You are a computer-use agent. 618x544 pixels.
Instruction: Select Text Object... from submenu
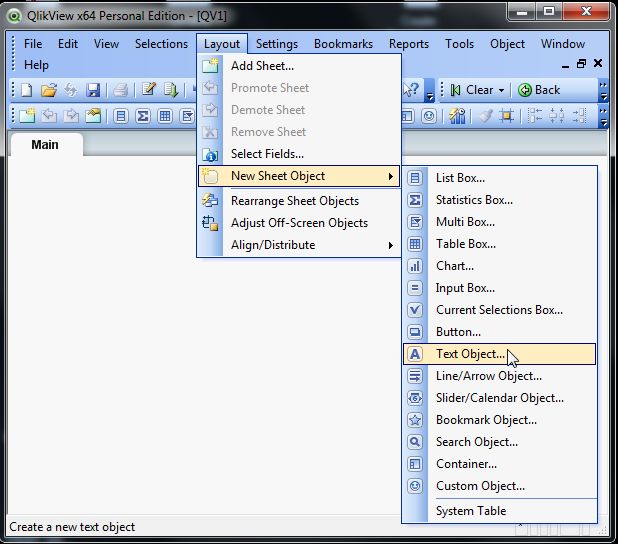pyautogui.click(x=499, y=354)
